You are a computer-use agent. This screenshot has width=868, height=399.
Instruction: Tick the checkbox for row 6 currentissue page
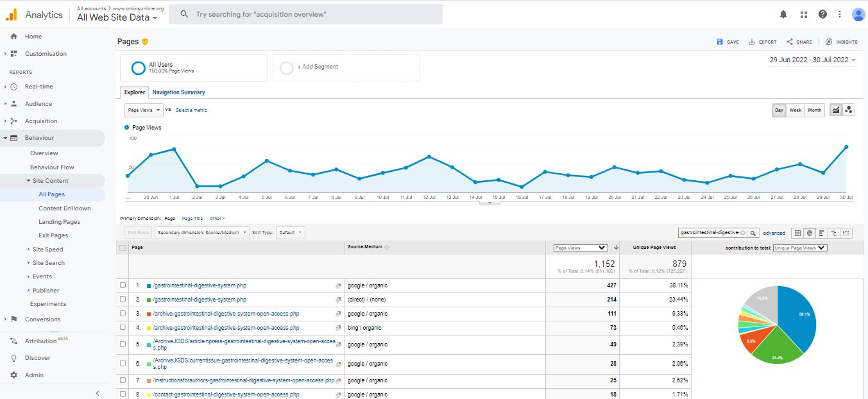[123, 364]
